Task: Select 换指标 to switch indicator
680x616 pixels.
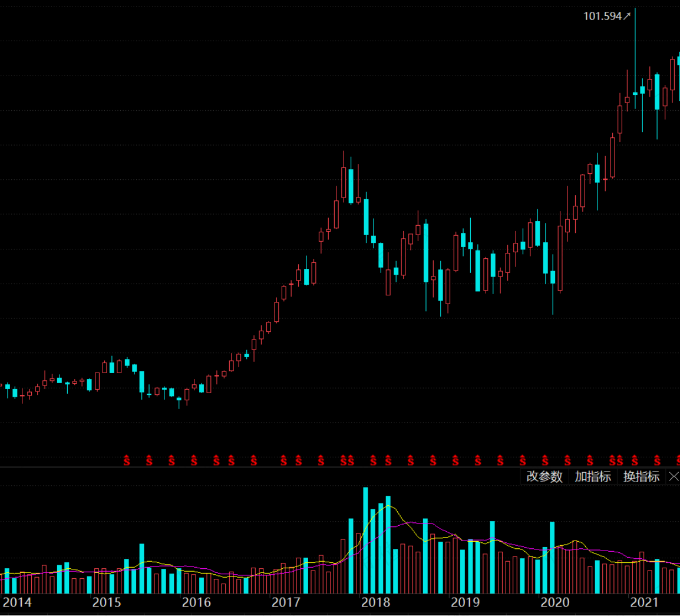Action: pyautogui.click(x=641, y=476)
